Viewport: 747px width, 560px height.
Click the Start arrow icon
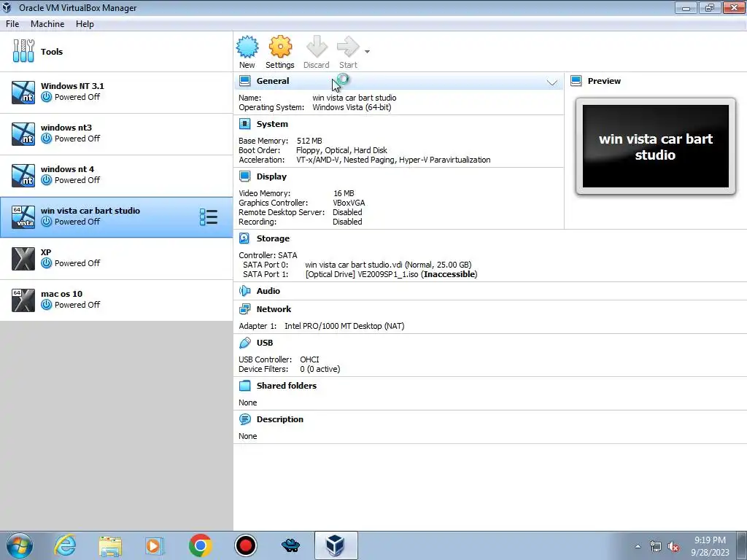point(348,47)
